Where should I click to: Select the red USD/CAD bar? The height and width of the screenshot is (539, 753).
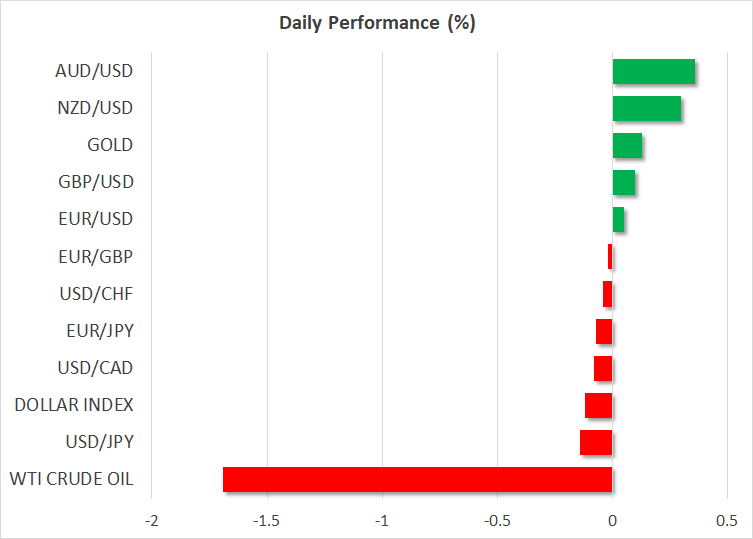[x=603, y=368]
